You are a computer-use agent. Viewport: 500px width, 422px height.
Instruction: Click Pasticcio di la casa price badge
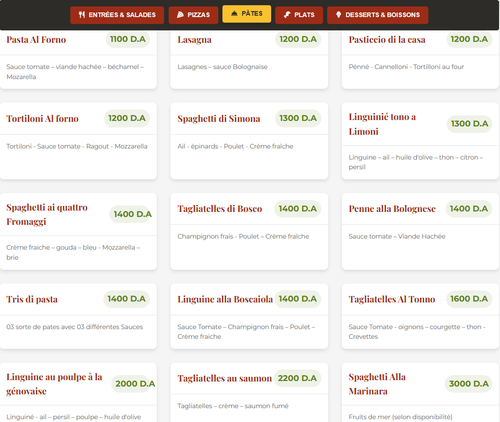(x=469, y=39)
